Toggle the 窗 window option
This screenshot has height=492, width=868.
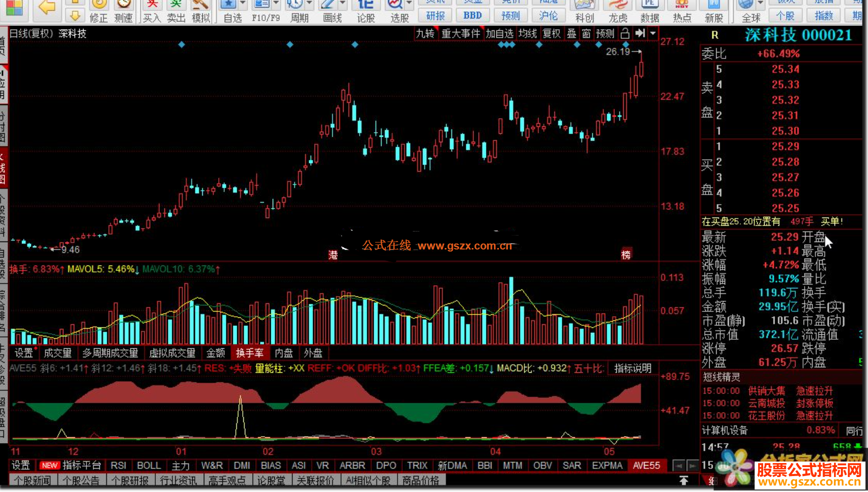click(x=586, y=33)
